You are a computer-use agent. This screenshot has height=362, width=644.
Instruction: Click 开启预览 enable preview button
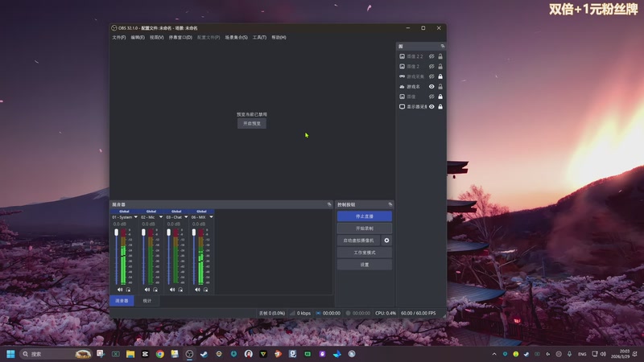pyautogui.click(x=252, y=124)
